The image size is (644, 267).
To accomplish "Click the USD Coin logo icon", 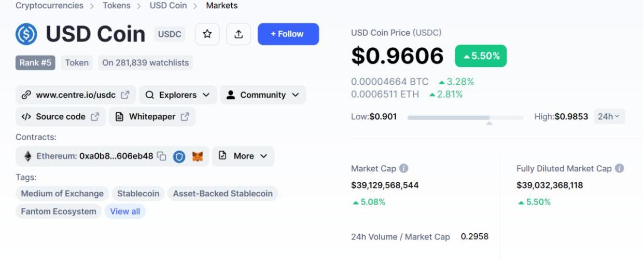I will (26, 34).
